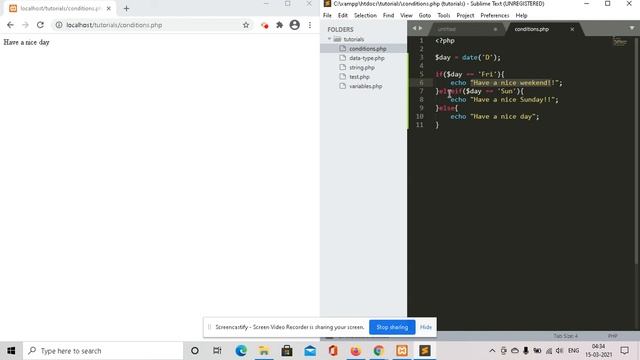Open the Windows Start menu
The image size is (640, 360).
click(x=11, y=351)
